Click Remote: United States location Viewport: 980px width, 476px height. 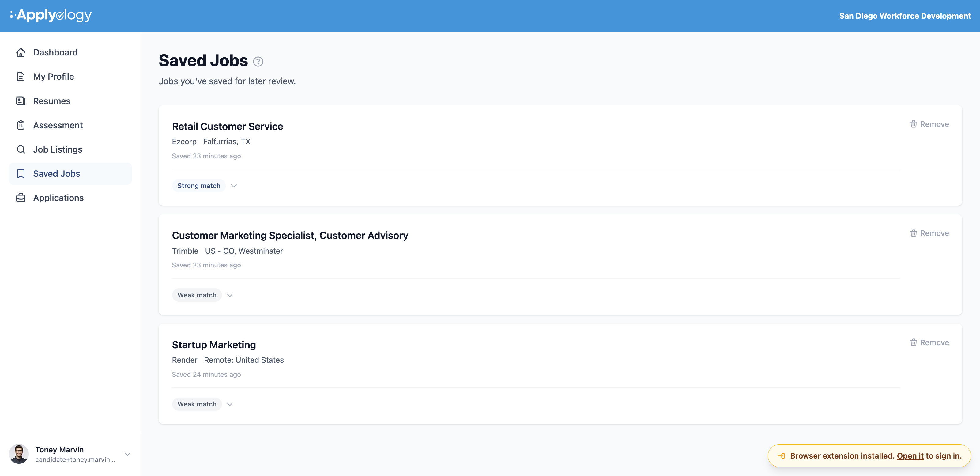[x=244, y=360]
